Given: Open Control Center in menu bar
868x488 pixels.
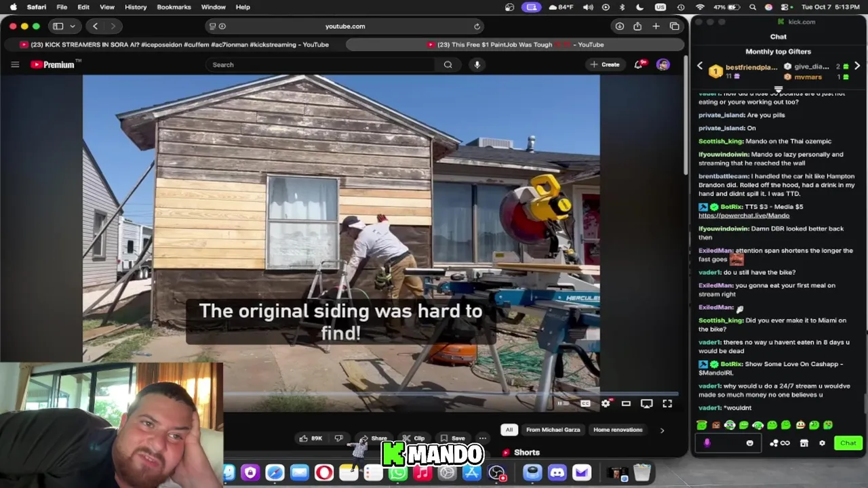Looking at the screenshot, I should coord(785,7).
